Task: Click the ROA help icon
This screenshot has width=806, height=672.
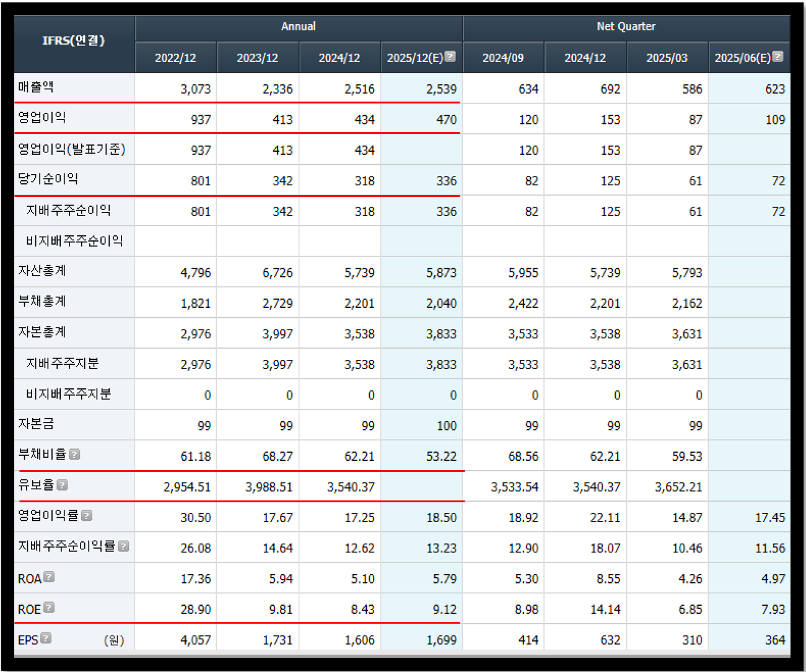Action: click(49, 577)
